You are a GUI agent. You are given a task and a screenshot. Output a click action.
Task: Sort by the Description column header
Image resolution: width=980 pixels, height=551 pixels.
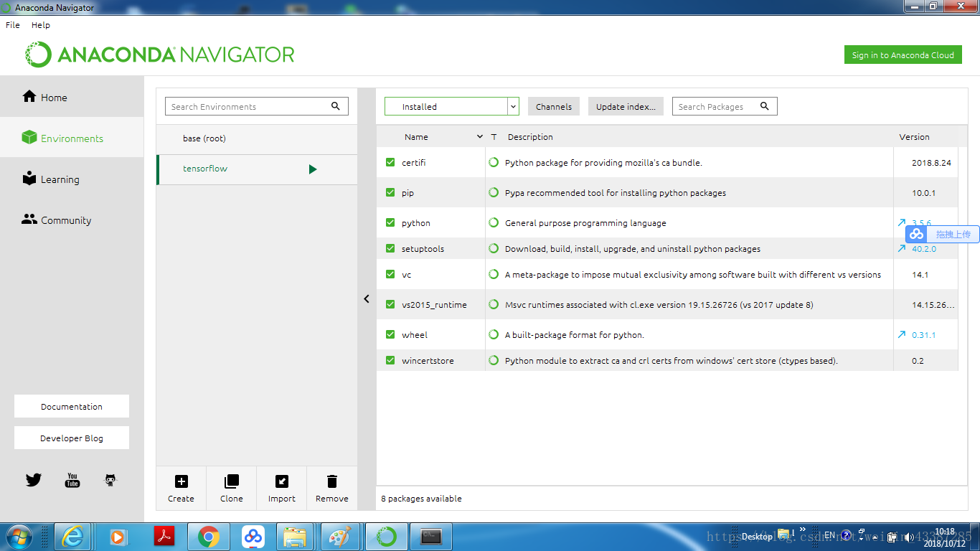click(530, 136)
